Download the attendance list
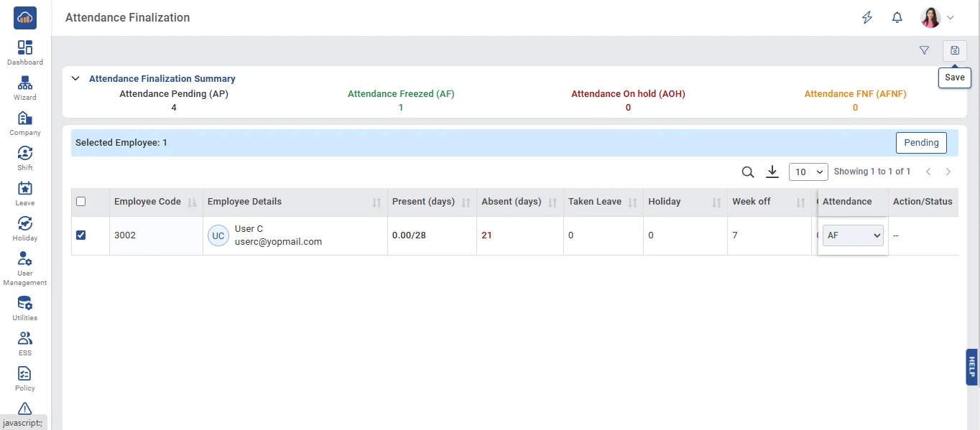The width and height of the screenshot is (980, 430). click(772, 172)
